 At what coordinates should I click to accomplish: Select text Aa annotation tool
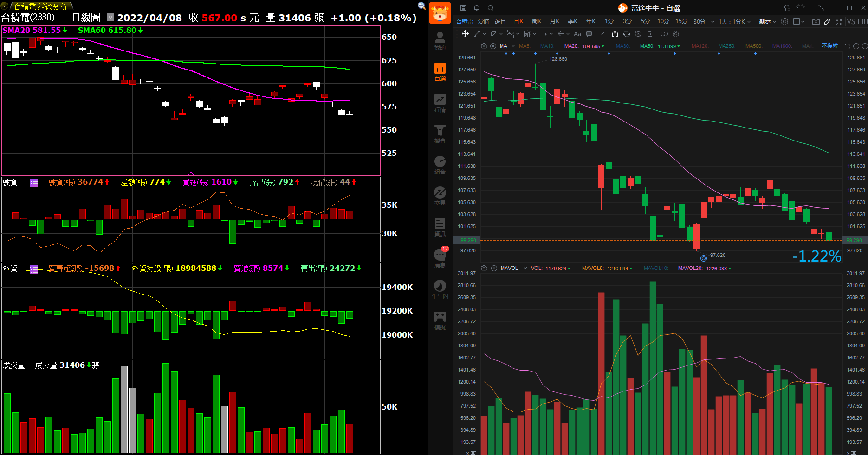577,34
